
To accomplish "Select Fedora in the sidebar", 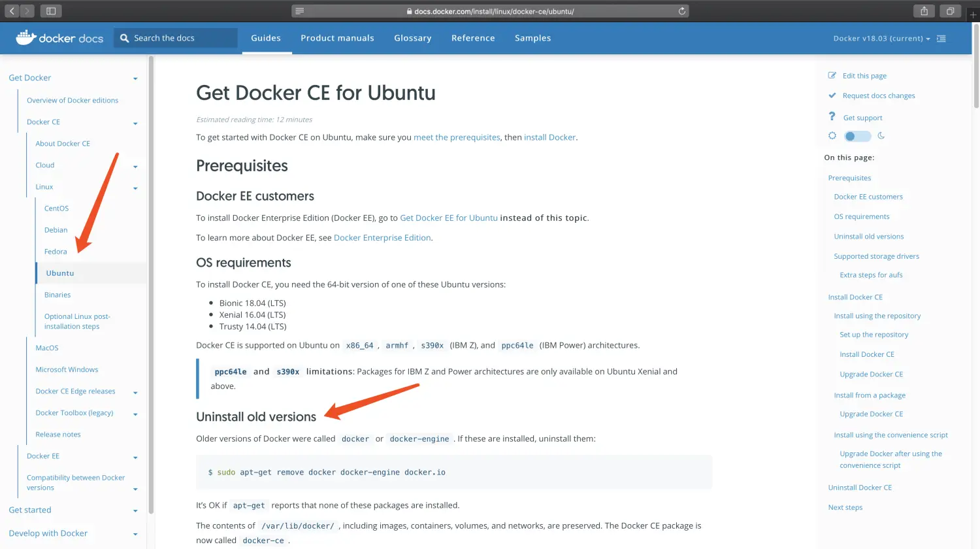I will click(x=56, y=251).
